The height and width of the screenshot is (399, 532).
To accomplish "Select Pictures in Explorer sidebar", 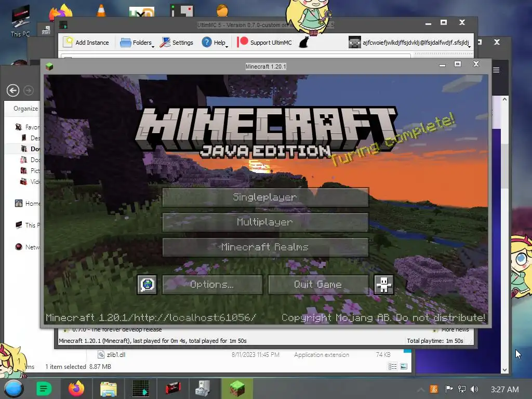I will (x=31, y=170).
